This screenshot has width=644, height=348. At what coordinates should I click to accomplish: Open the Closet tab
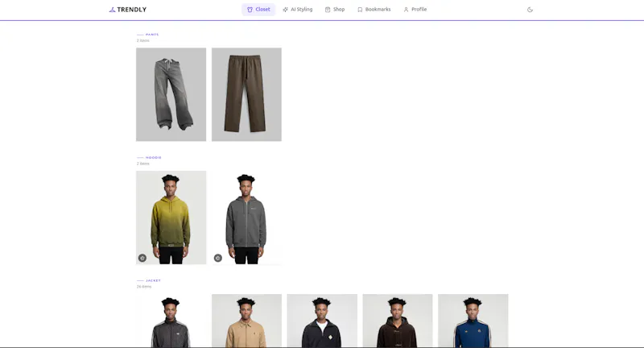pos(258,10)
